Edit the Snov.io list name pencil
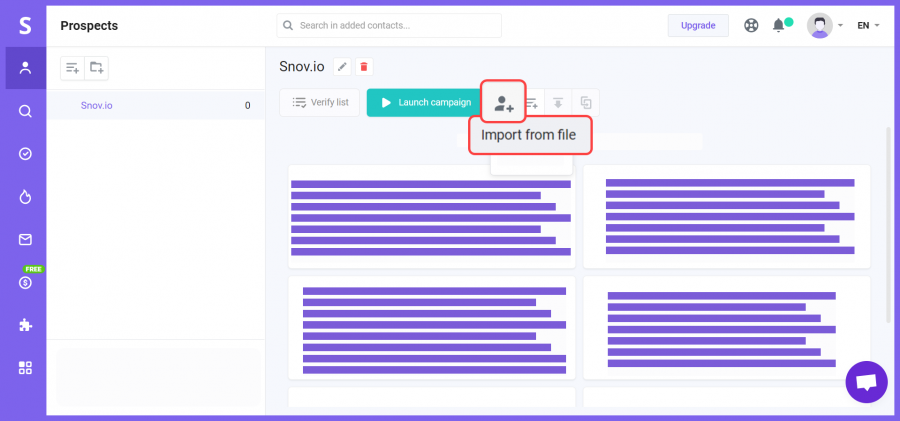The image size is (900, 421). [x=342, y=67]
